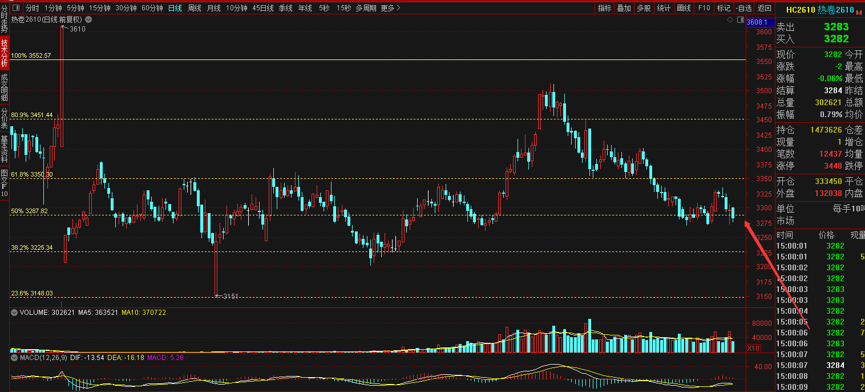Screen dimensions: 865x392
Task: Click the 50% 3287.82 Fibonacci label
Action: coord(29,211)
